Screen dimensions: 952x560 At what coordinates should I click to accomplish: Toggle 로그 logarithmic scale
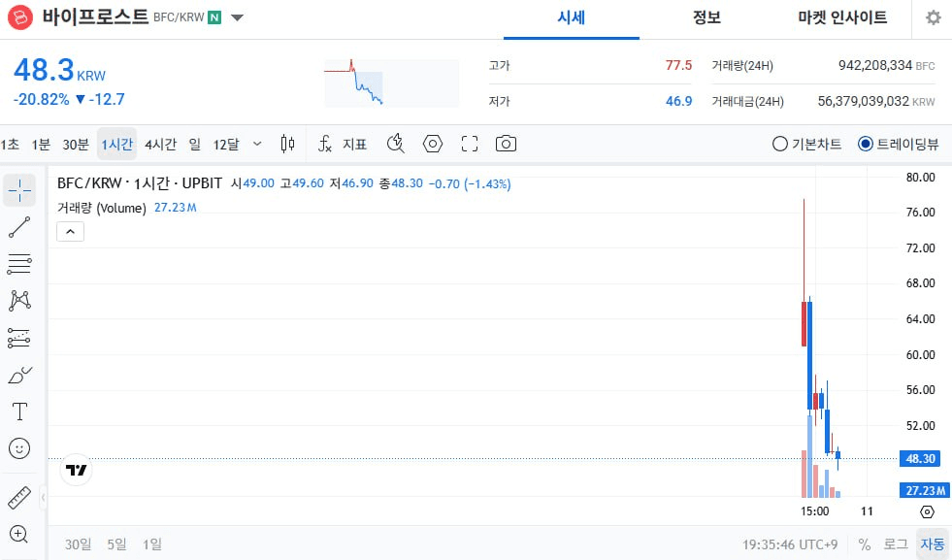896,544
